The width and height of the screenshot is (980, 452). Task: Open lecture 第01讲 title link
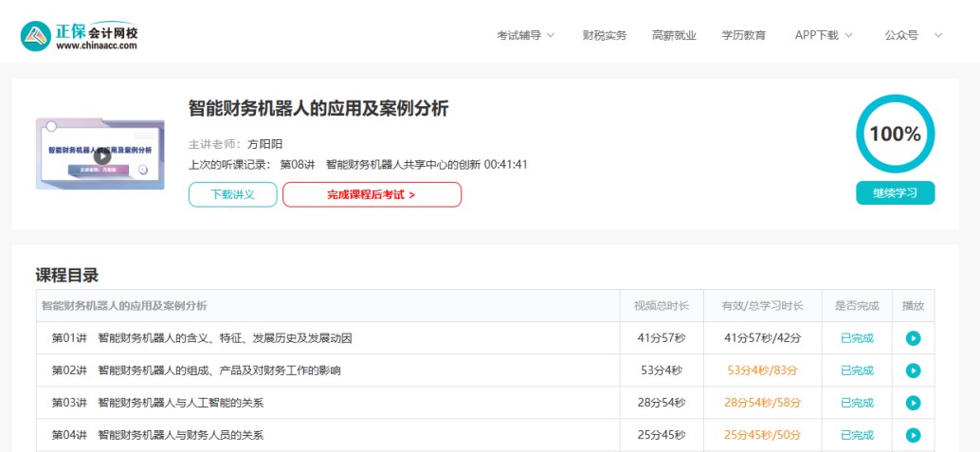201,338
